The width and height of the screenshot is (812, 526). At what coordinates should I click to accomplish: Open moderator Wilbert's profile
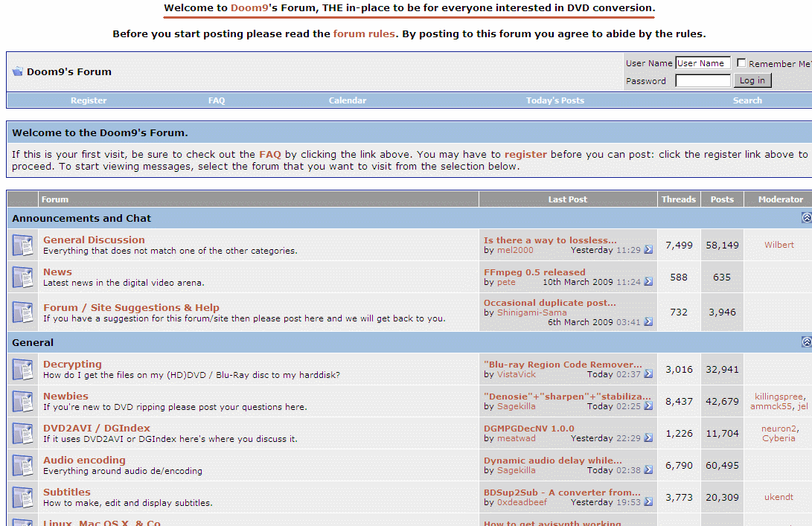click(779, 245)
